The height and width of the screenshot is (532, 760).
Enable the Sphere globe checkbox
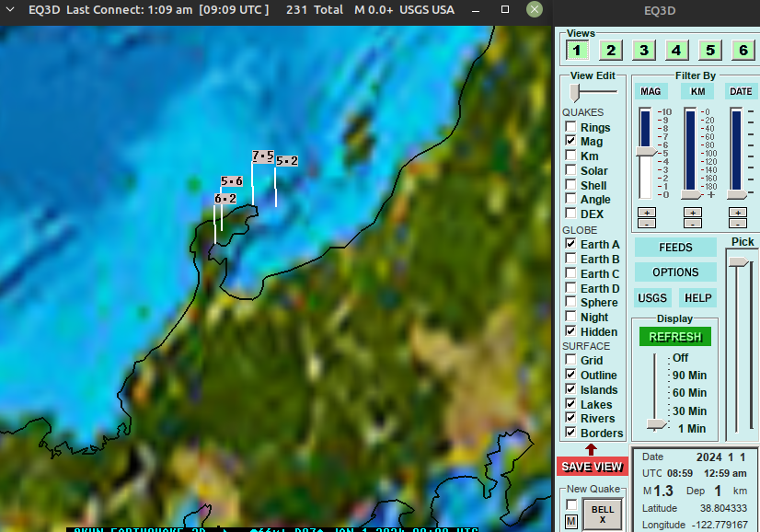pos(571,301)
